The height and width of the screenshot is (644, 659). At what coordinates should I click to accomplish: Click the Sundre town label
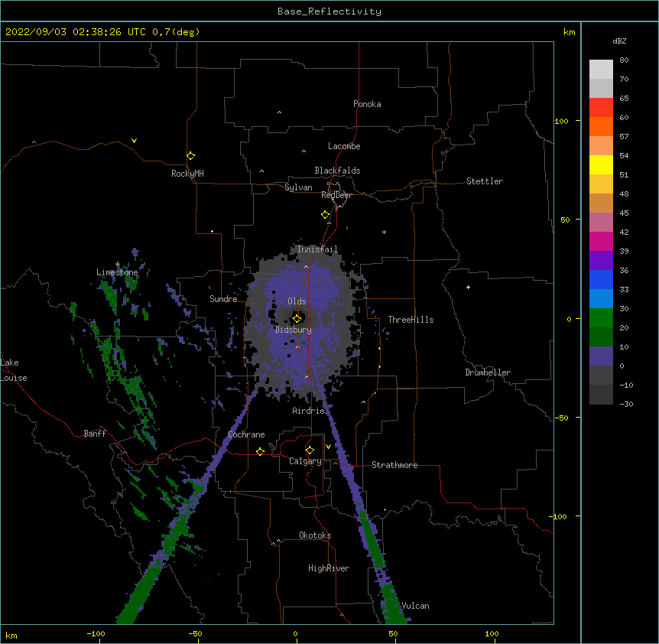coord(223,299)
